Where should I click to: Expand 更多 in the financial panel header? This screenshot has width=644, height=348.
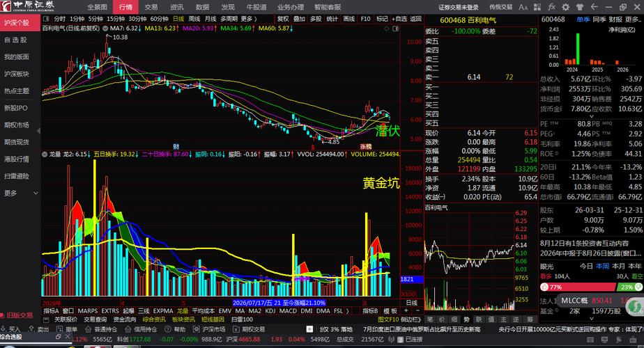click(x=634, y=19)
